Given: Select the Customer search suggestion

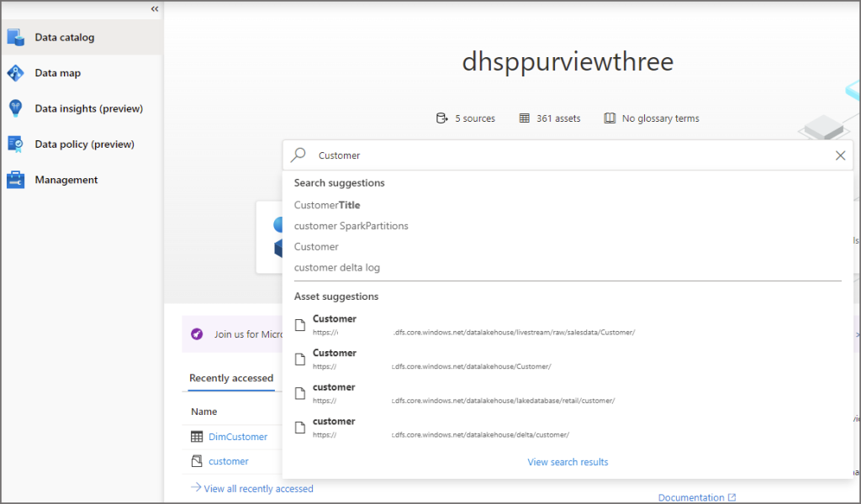Looking at the screenshot, I should tap(316, 247).
